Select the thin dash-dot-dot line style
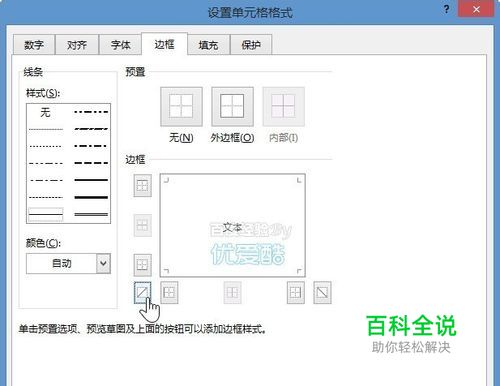Screen dimensions: 500x386 [x=46, y=163]
